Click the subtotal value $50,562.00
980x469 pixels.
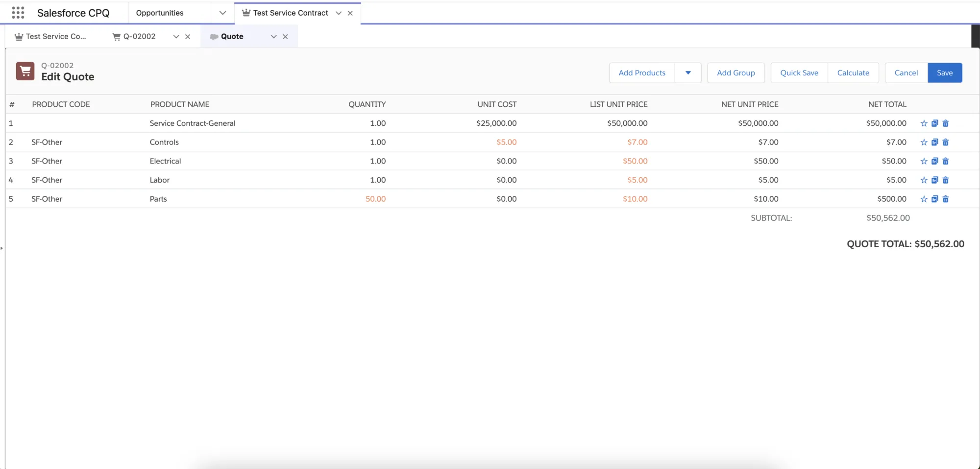point(888,218)
